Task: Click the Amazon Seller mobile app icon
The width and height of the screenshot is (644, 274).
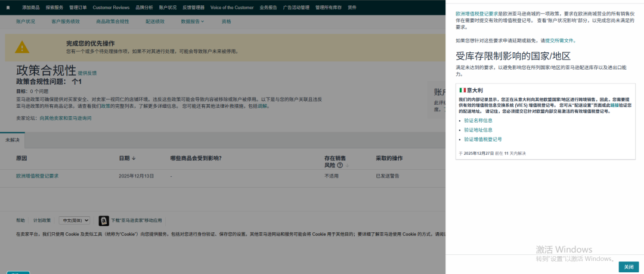Action: [103, 220]
